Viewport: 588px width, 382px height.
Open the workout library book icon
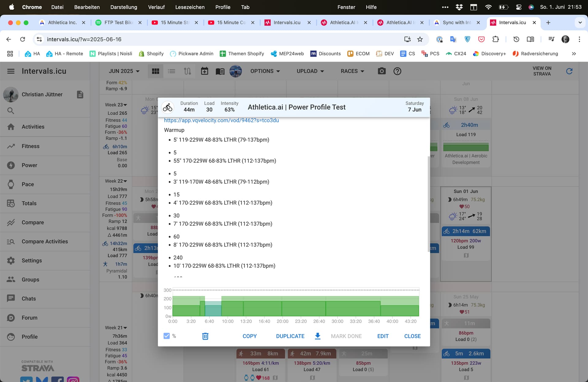point(220,71)
